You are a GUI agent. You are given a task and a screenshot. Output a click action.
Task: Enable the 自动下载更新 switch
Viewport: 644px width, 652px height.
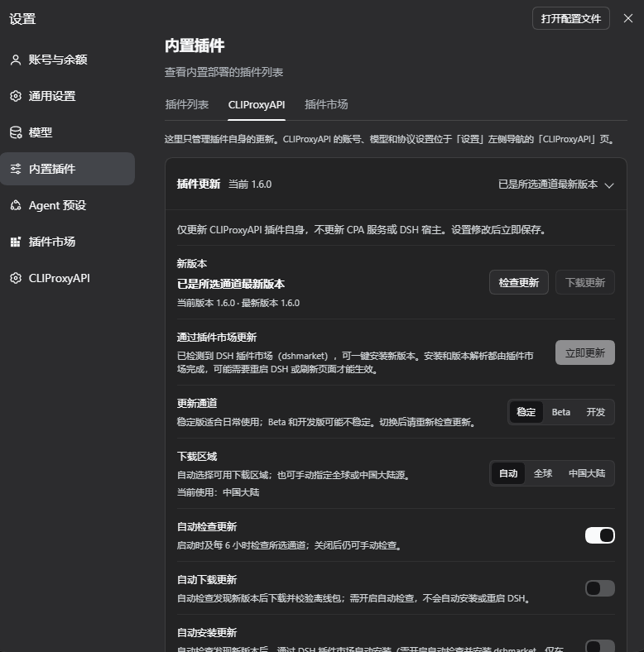600,588
